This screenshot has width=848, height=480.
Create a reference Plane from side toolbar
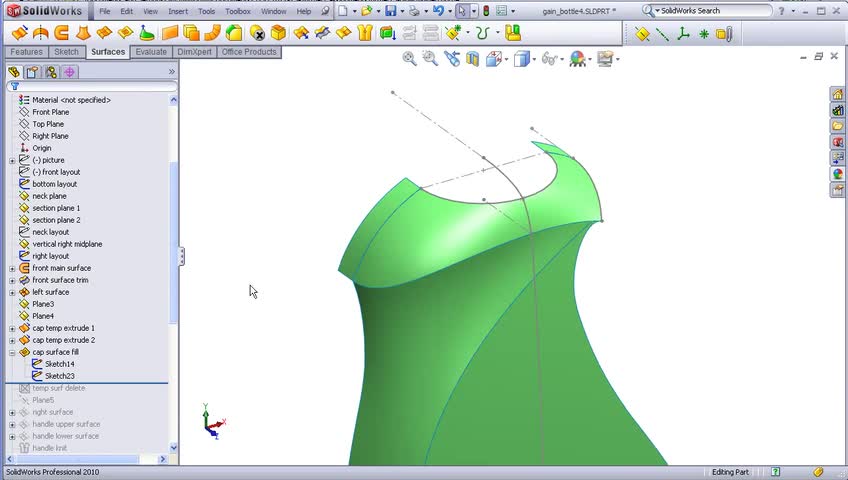pos(642,34)
